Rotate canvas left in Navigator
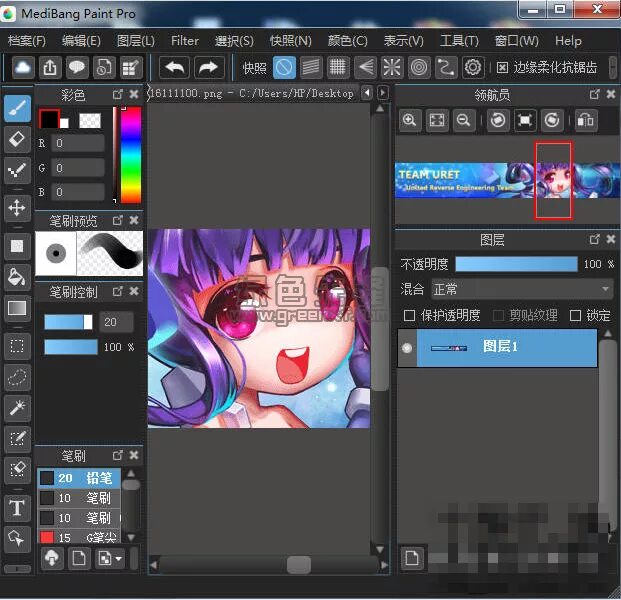The image size is (621, 600). (x=498, y=120)
